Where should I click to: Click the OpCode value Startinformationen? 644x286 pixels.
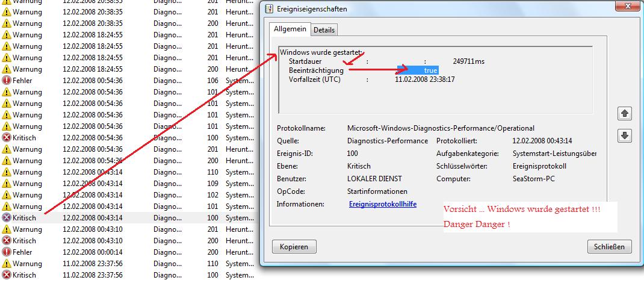click(377, 191)
